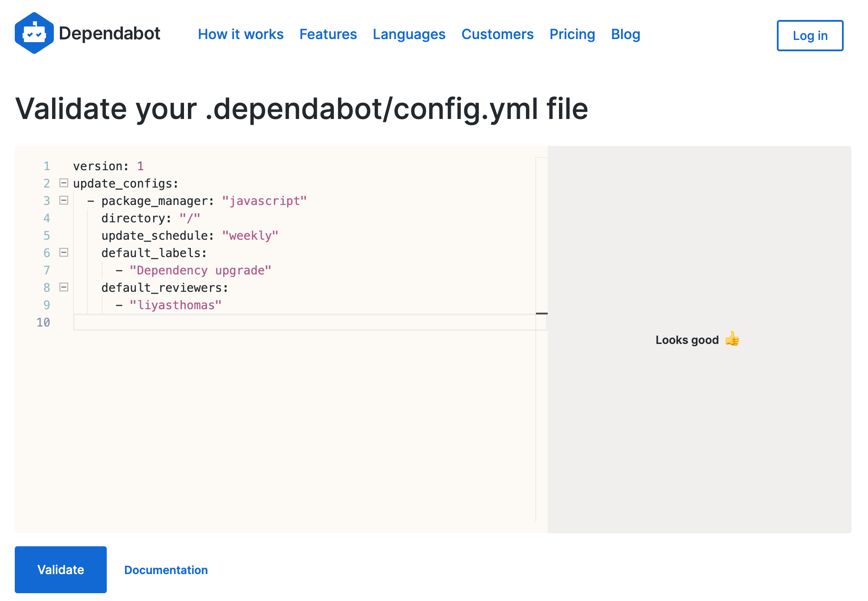Collapse the update_configs block fold marker
The image size is (868, 601).
(63, 183)
